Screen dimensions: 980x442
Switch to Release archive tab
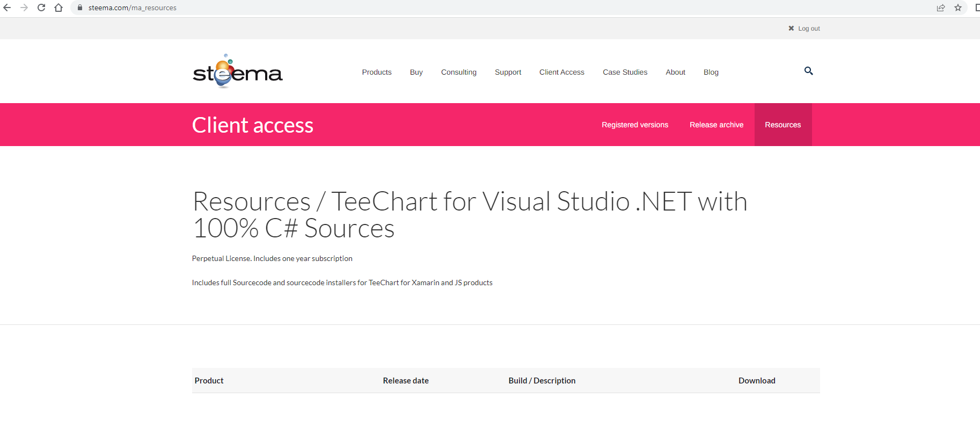[x=716, y=125]
